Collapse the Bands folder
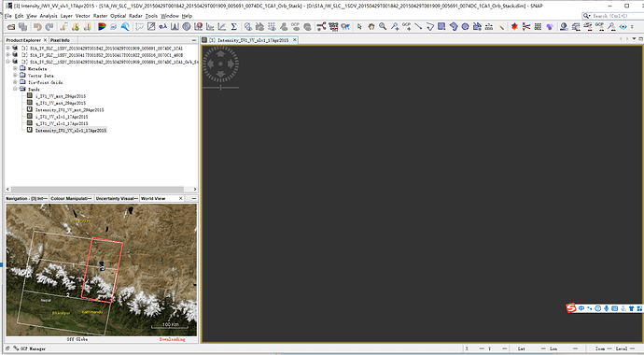 (15, 89)
